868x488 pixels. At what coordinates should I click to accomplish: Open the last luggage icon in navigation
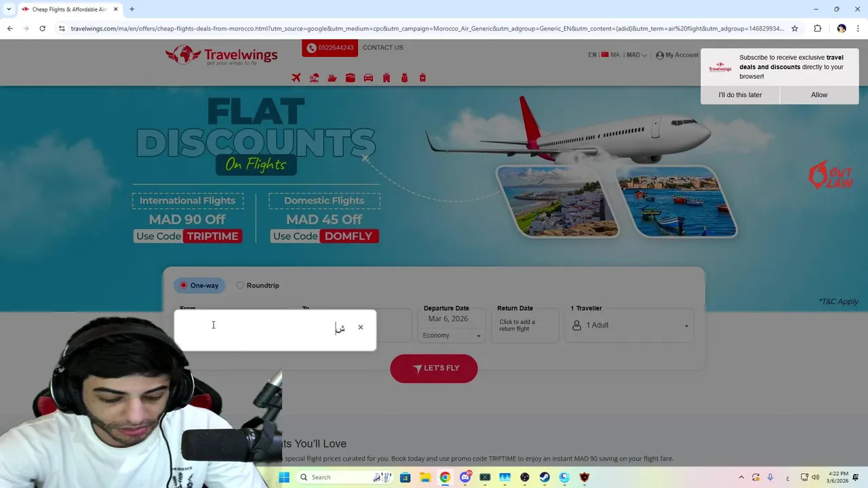pyautogui.click(x=422, y=78)
